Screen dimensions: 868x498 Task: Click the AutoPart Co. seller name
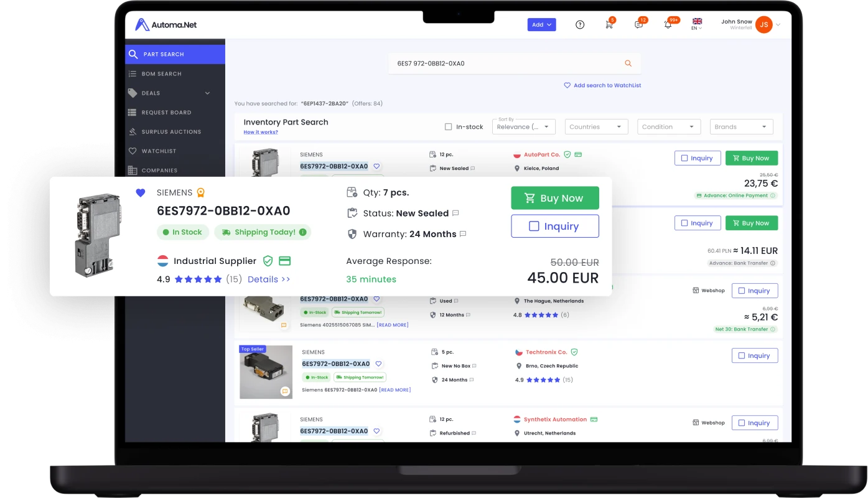click(542, 154)
